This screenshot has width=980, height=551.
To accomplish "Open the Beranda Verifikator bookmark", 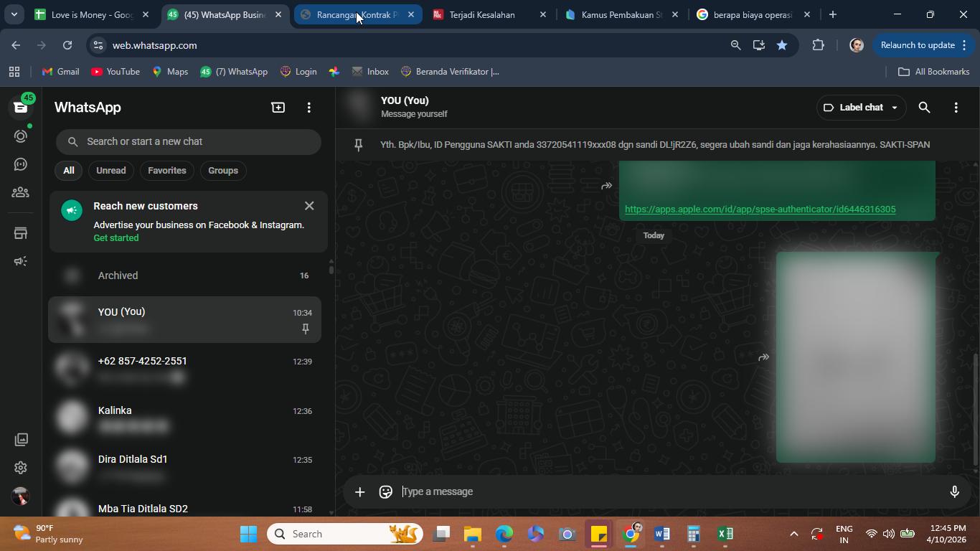I will pyautogui.click(x=450, y=72).
